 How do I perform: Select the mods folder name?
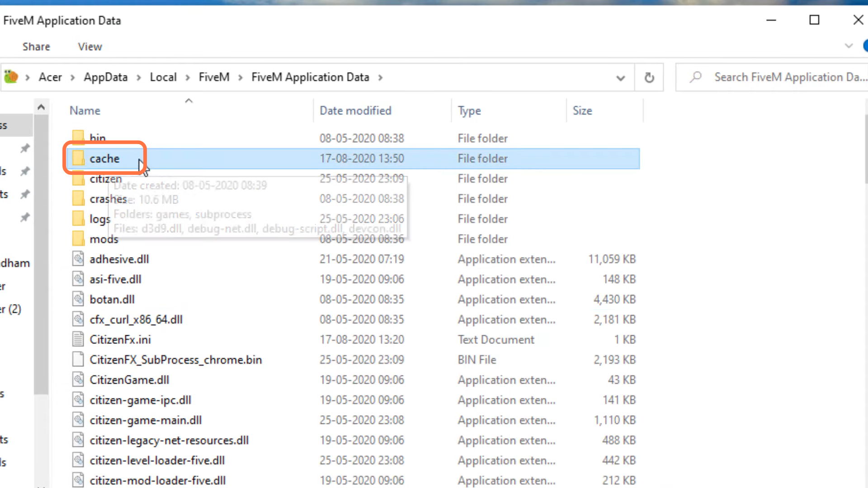(104, 239)
